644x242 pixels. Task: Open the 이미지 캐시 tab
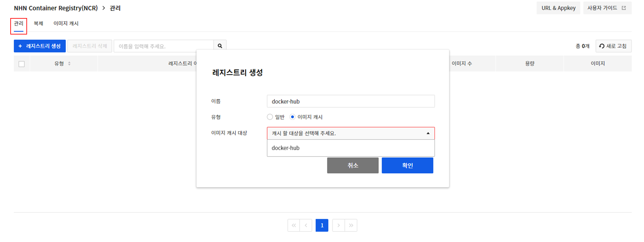coord(66,24)
